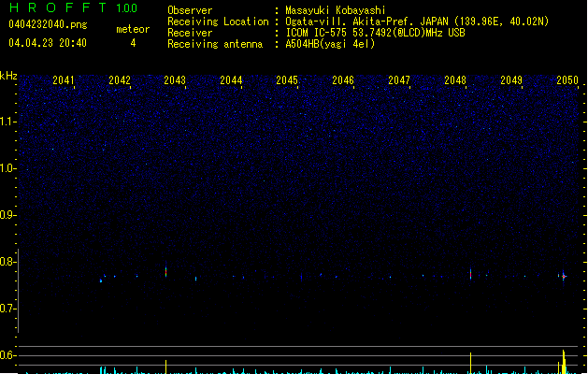Image resolution: width=588 pixels, height=374 pixels.
Task: Click time marker 2043
Action: 175,80
